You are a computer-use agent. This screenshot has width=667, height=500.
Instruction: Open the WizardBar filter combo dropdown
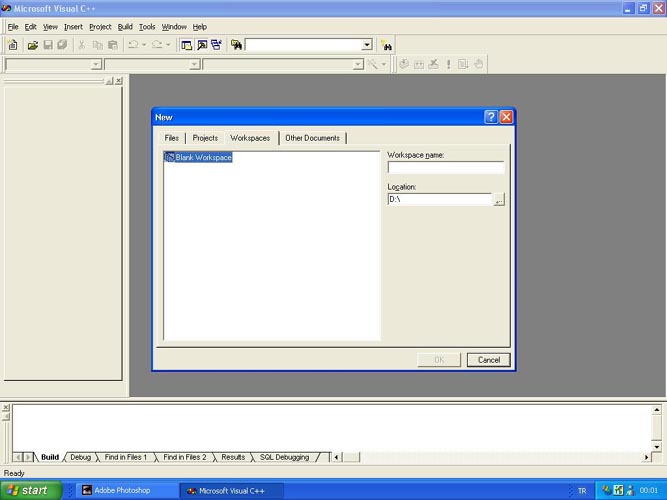[x=195, y=65]
